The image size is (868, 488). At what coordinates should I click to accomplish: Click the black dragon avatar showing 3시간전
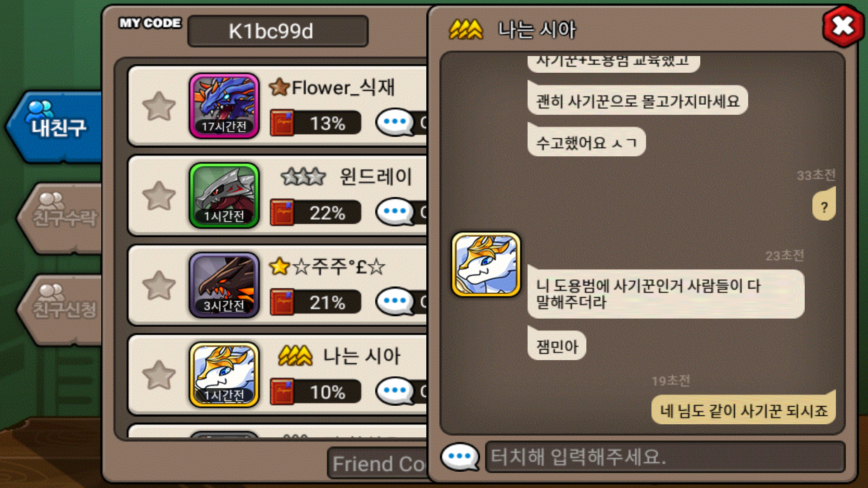click(224, 285)
